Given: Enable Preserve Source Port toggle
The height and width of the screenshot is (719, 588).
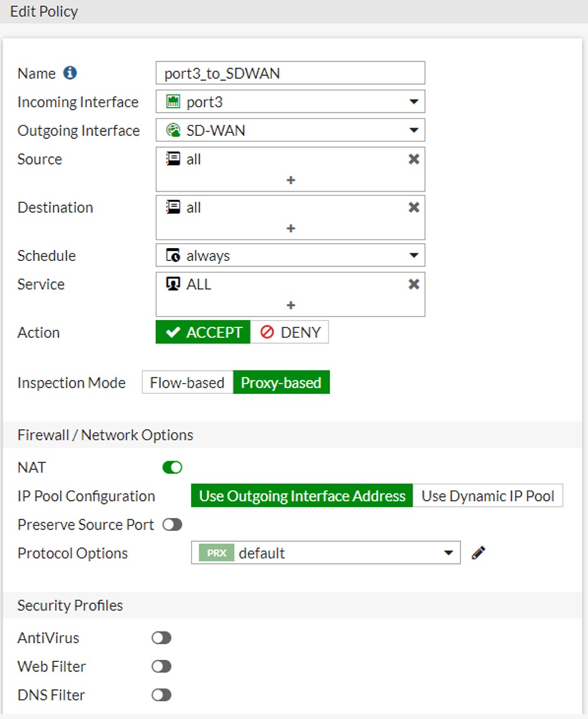Looking at the screenshot, I should [x=172, y=525].
